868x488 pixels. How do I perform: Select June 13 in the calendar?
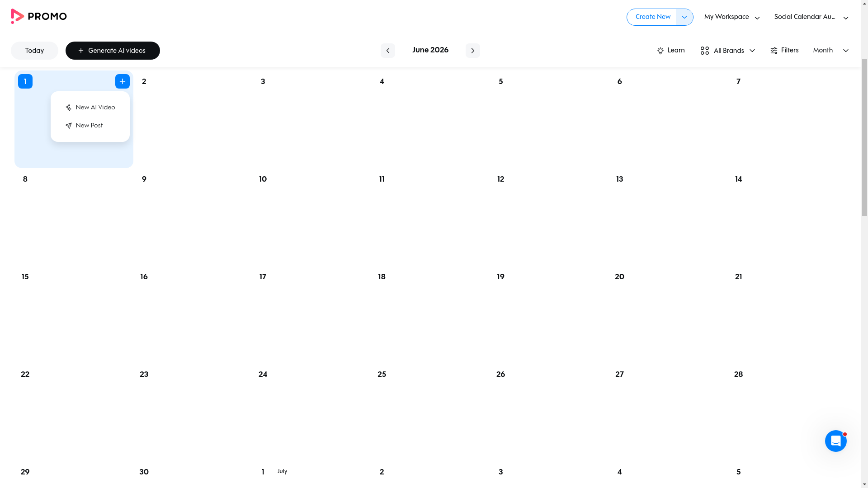[x=620, y=179]
